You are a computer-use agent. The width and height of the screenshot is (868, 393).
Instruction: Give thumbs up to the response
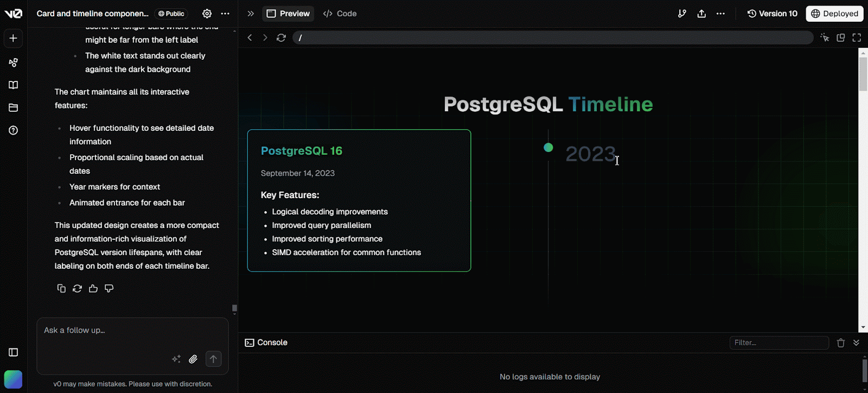pos(93,288)
